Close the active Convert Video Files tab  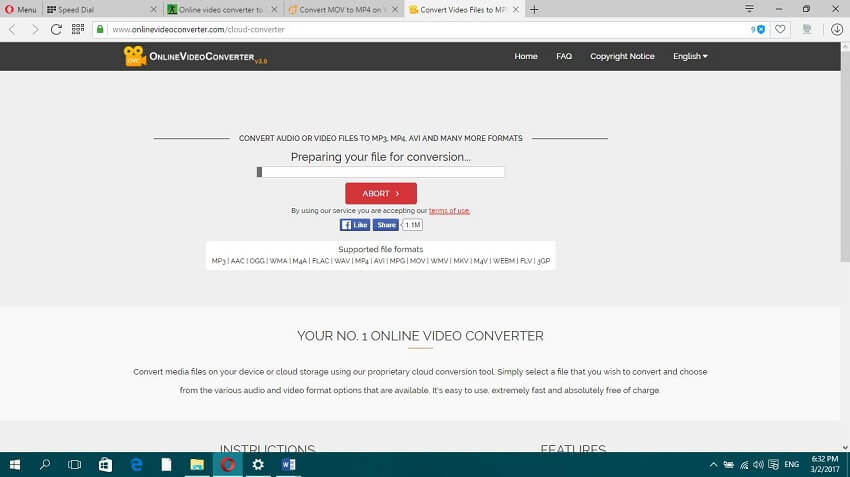click(516, 10)
